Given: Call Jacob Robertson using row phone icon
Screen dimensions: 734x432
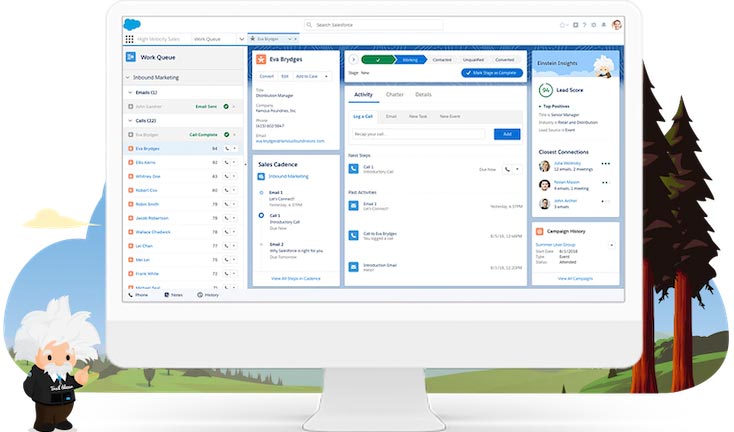Looking at the screenshot, I should coord(227,218).
